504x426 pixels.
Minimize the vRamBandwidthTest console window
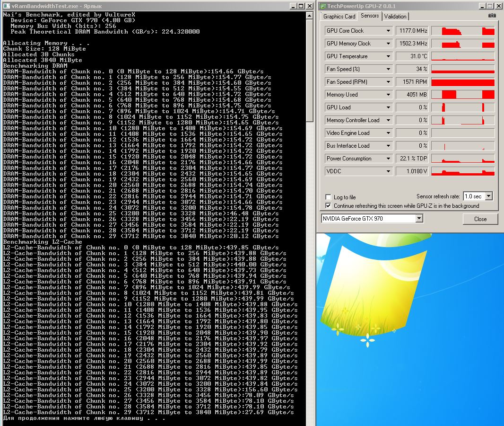click(x=294, y=6)
